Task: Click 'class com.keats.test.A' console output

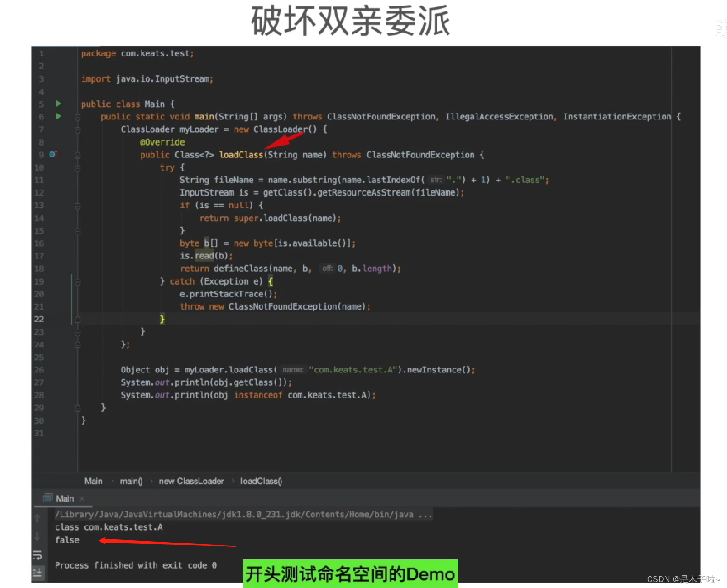Action: [x=109, y=527]
